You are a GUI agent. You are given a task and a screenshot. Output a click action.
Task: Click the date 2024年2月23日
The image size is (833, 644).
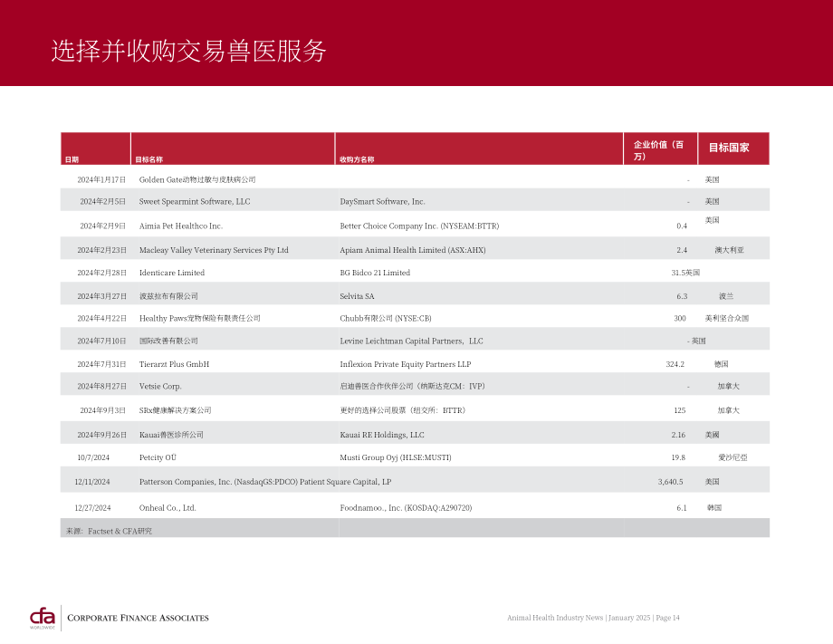pos(102,250)
